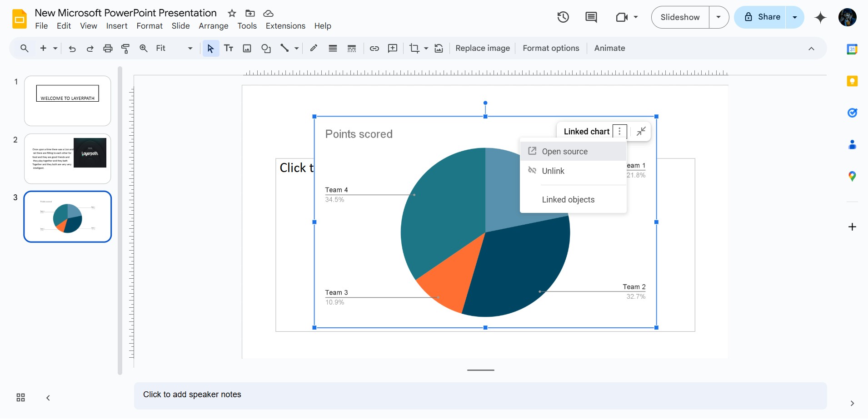Screen dimensions: 868x419
Task: Open the Arrange menu
Action: coord(214,26)
